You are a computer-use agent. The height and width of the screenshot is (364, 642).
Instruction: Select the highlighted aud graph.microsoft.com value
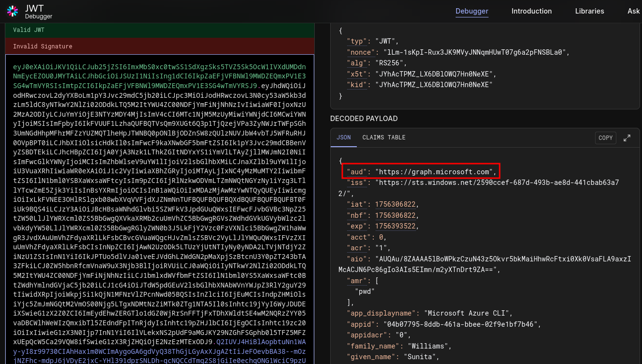pos(435,172)
